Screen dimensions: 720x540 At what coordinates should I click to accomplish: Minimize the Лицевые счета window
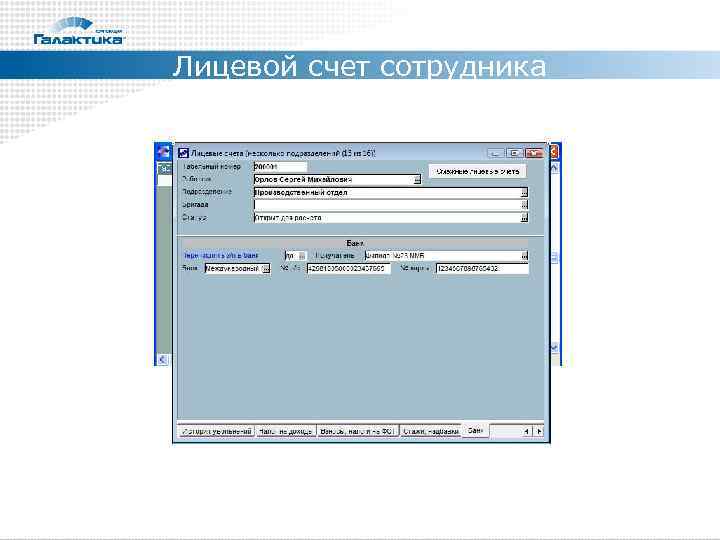point(495,152)
